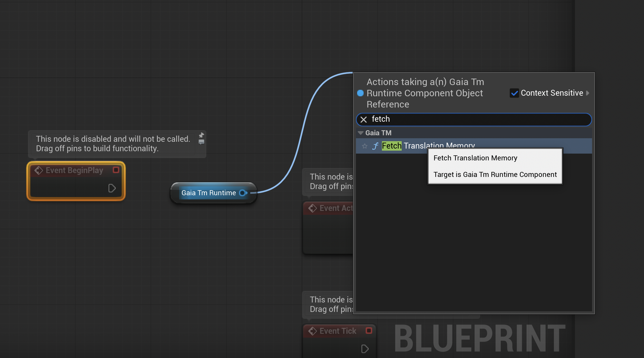Toggle comment bubble visibility icon

[202, 142]
